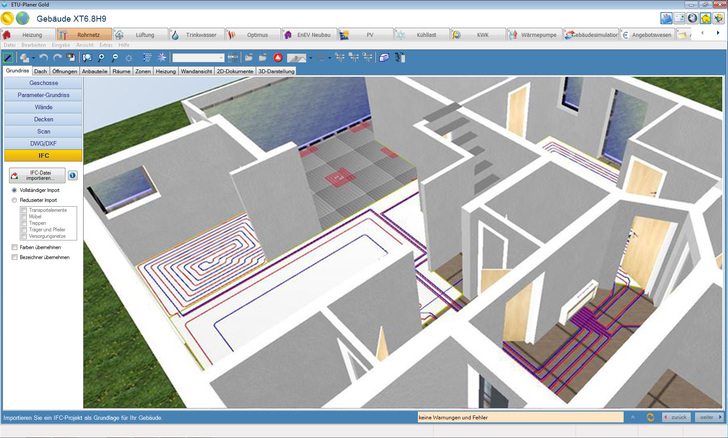Click the redo arrow icon

click(58, 58)
